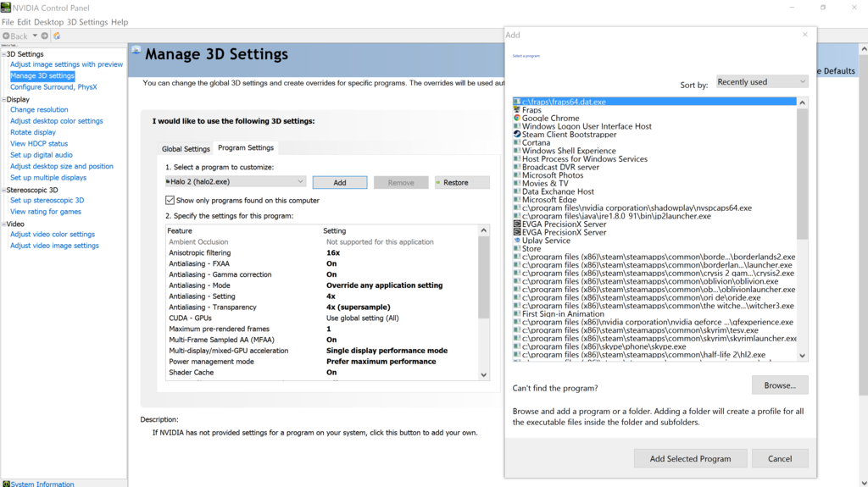This screenshot has height=487, width=868.
Task: Click the Home icon in toolbar
Action: [57, 36]
